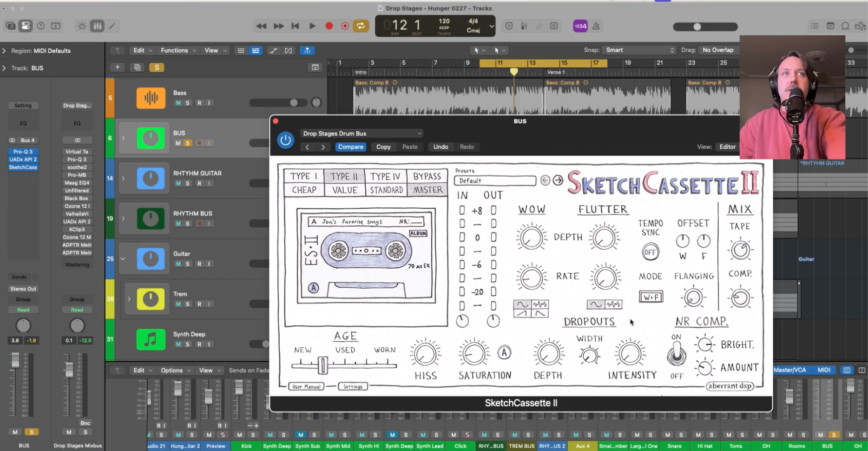Click the Fast Forward transport button

point(278,26)
